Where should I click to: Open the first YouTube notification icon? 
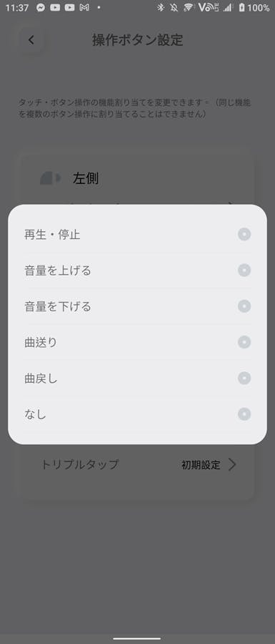tap(55, 7)
